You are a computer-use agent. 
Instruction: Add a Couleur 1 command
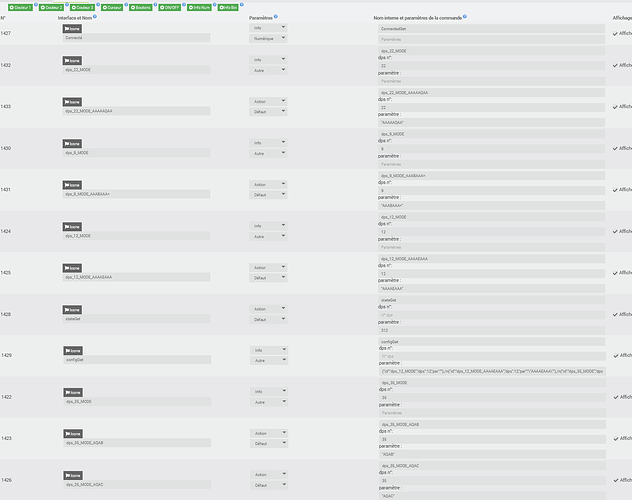tap(21, 7)
